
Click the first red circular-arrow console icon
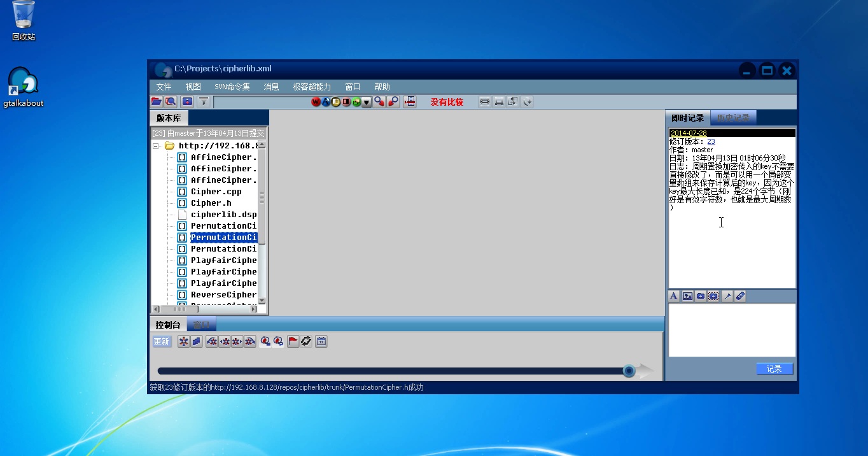point(265,342)
